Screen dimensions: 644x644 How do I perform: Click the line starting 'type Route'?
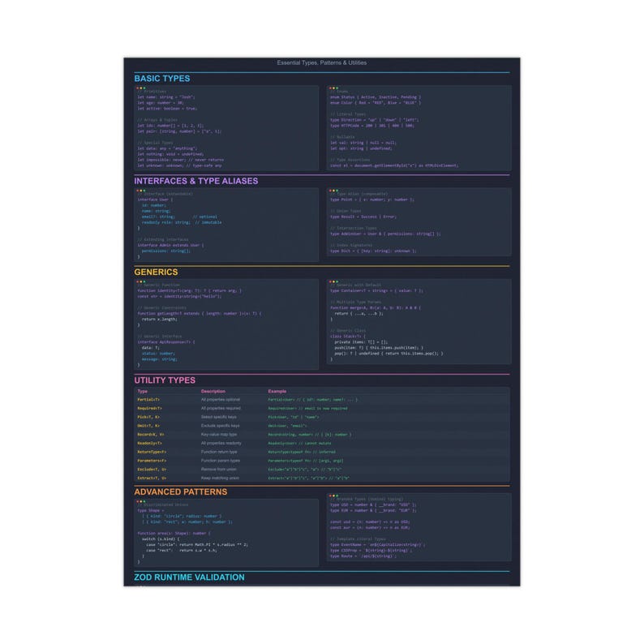pyautogui.click(x=363, y=556)
